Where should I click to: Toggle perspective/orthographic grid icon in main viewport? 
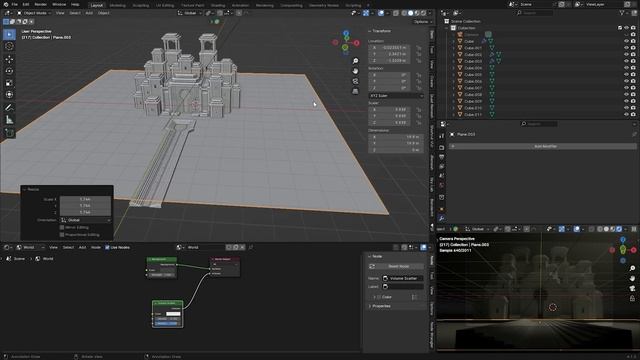pos(356,91)
